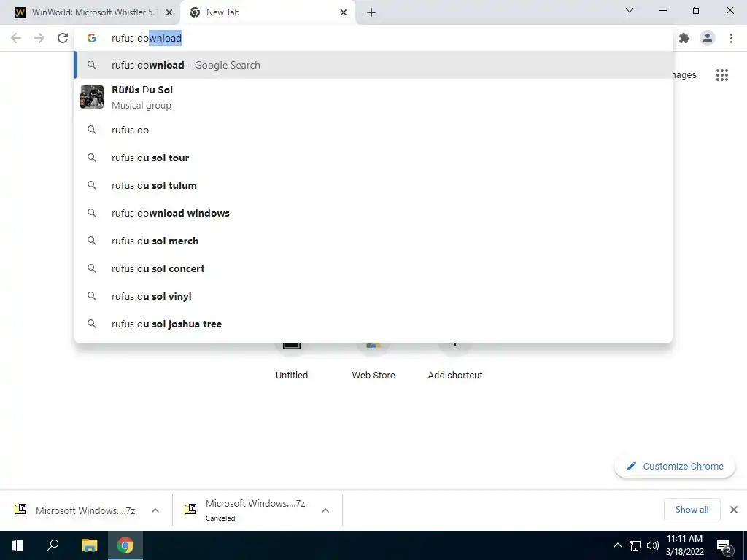Image resolution: width=747 pixels, height=560 pixels.
Task: Choose 'rufus du sol merch' suggestion
Action: (373, 241)
